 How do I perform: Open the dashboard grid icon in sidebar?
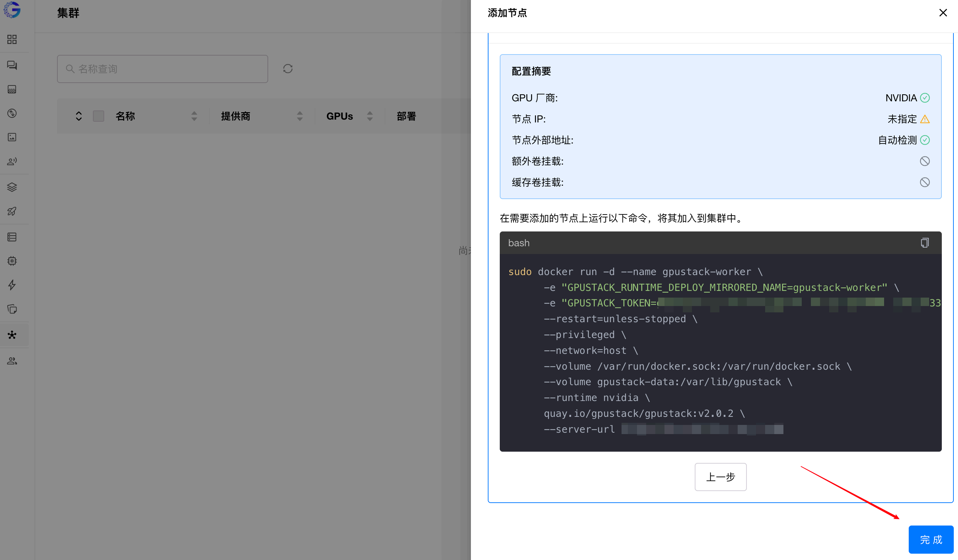click(x=12, y=39)
